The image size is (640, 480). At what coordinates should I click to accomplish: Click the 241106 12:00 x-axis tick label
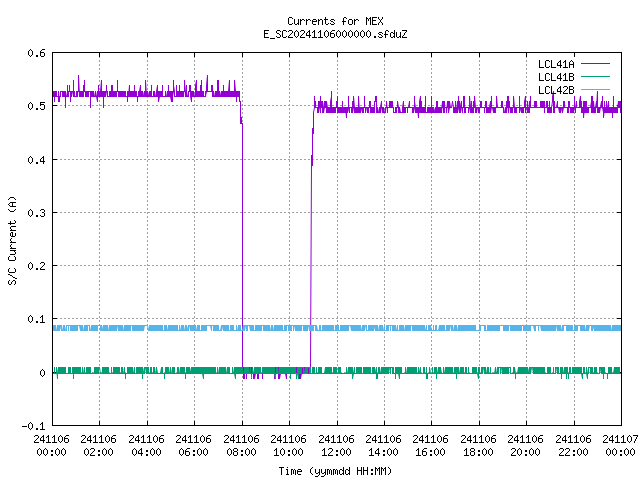point(336,446)
